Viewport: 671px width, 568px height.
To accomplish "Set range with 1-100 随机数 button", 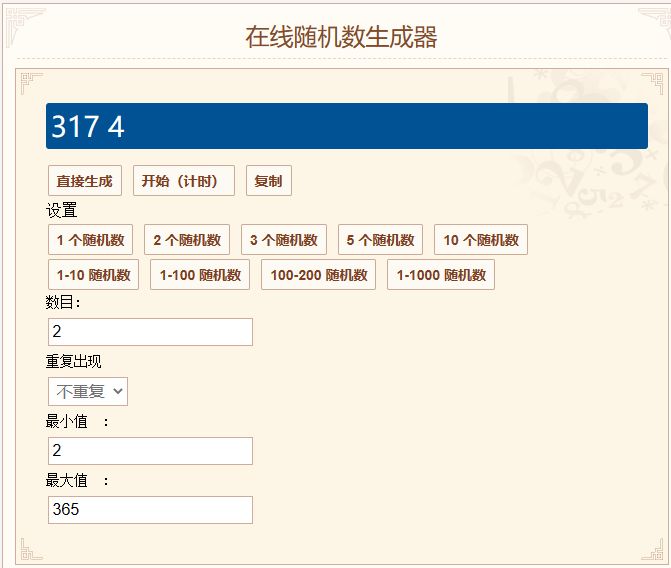I will 200,275.
